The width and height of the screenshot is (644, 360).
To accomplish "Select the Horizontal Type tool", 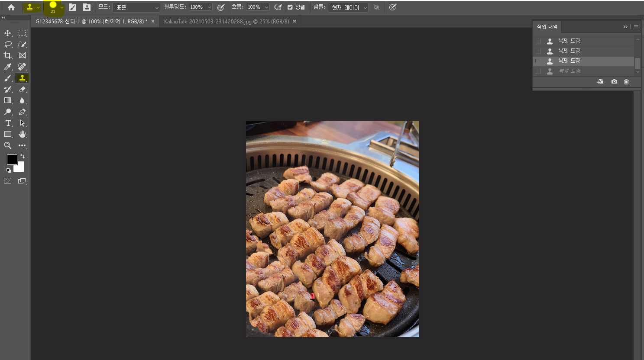I will (8, 123).
